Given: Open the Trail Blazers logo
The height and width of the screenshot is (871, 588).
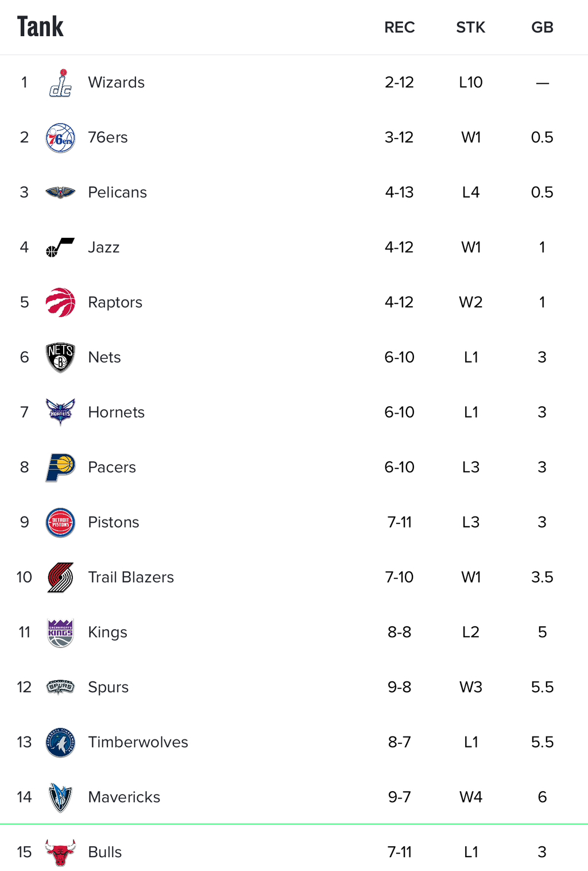Looking at the screenshot, I should [x=60, y=577].
